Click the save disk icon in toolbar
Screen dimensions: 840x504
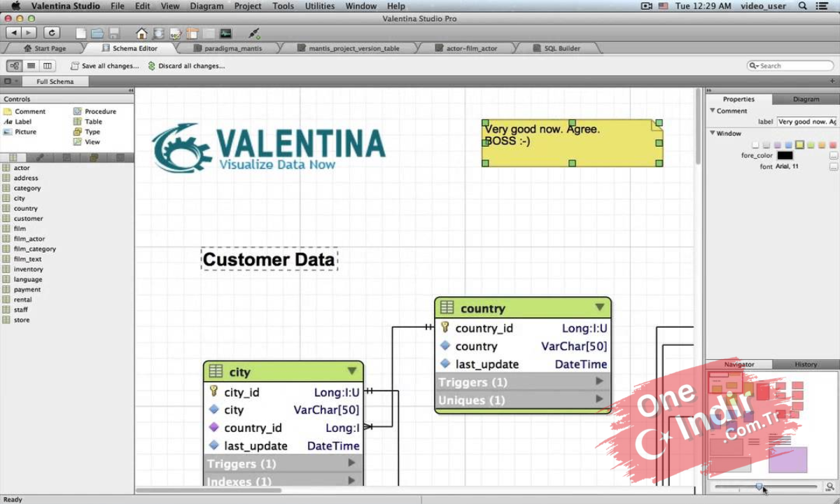114,33
